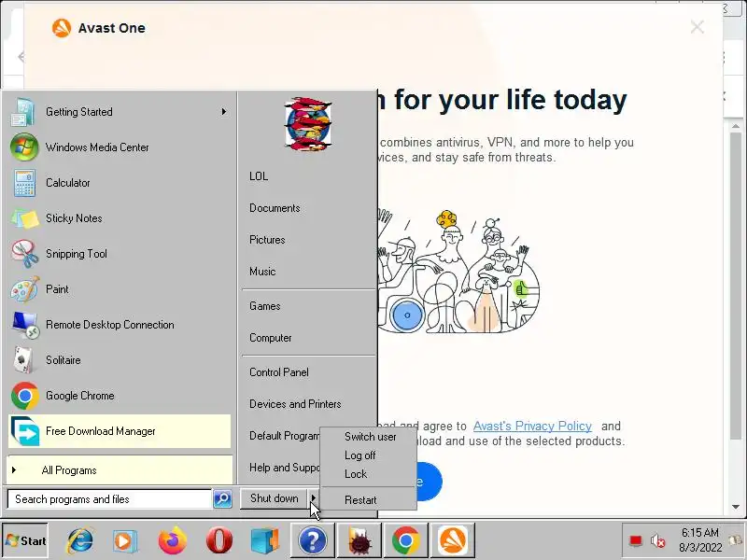
Task: Click the red flag tray icon
Action: pos(636,541)
